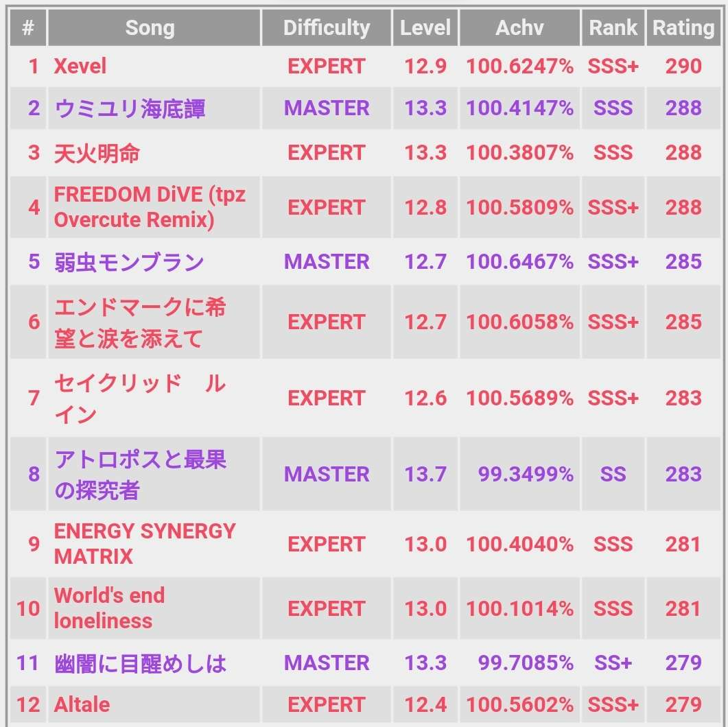Click the # column header
This screenshot has height=727, width=728.
pos(28,28)
